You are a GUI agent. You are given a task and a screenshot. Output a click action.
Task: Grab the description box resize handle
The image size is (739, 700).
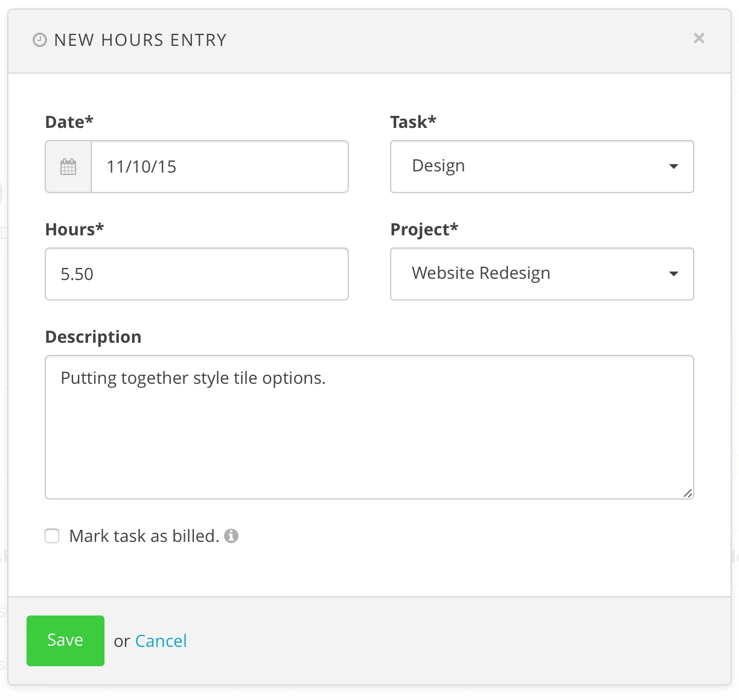(x=687, y=493)
